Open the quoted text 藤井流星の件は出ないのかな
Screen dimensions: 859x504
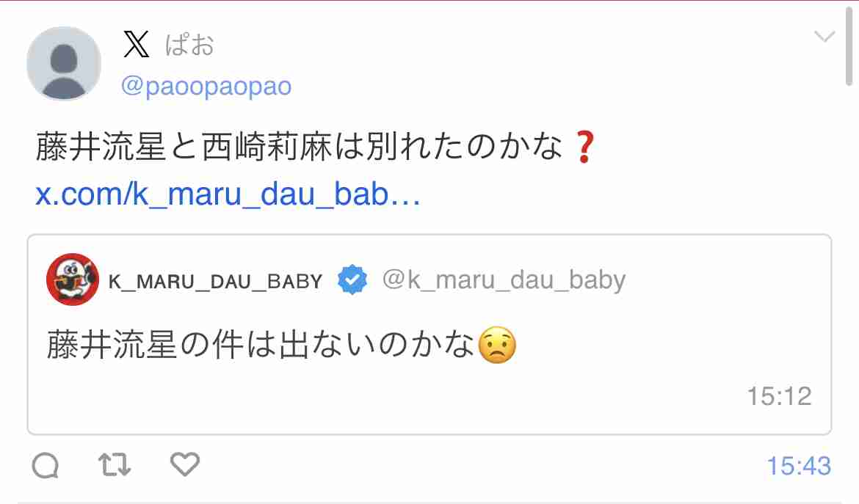pyautogui.click(x=260, y=346)
